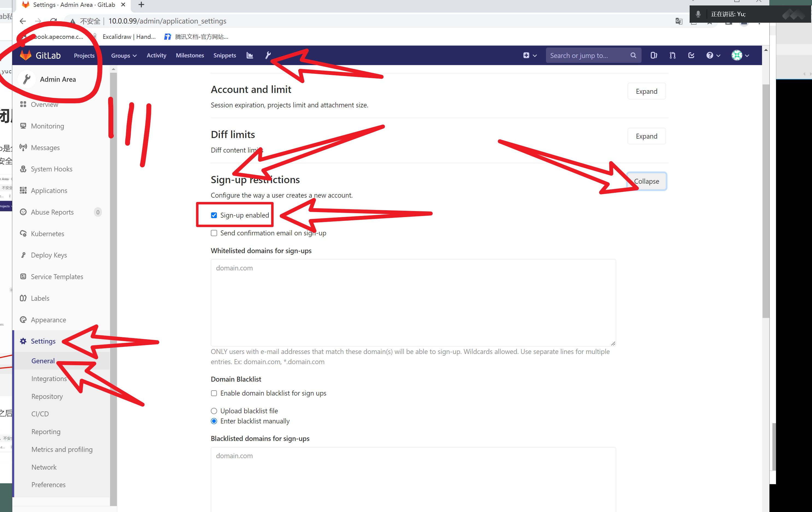This screenshot has width=812, height=512.
Task: Open the Help question mark dropdown
Action: coord(713,55)
